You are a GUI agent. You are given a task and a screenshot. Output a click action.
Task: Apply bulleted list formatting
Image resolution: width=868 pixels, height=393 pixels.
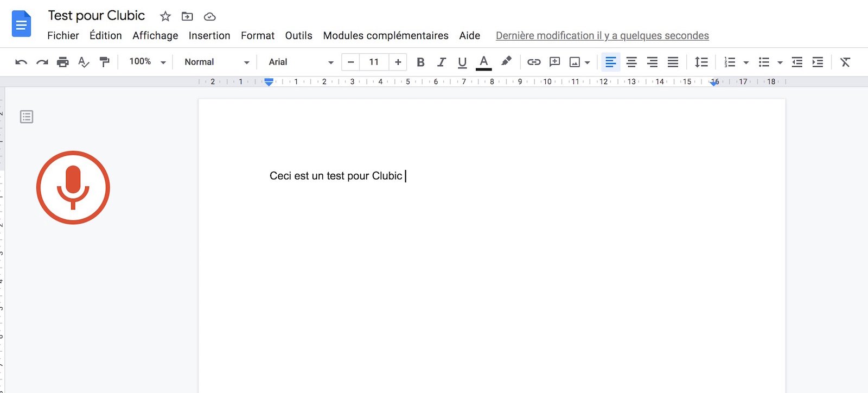[x=764, y=62]
